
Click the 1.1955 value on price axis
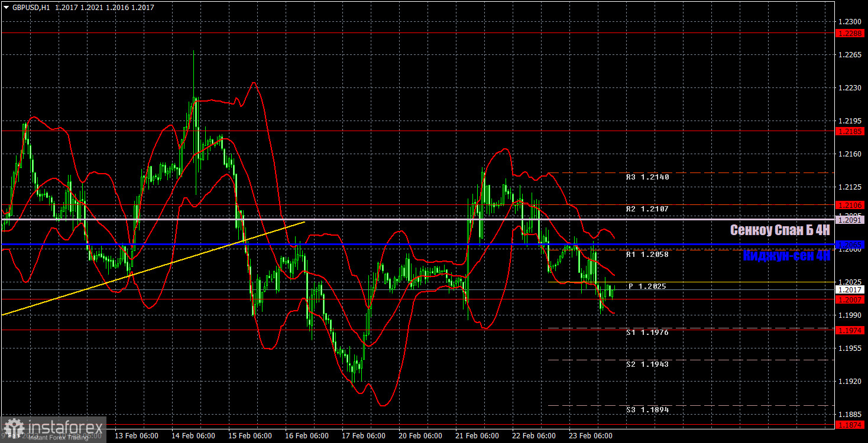849,348
